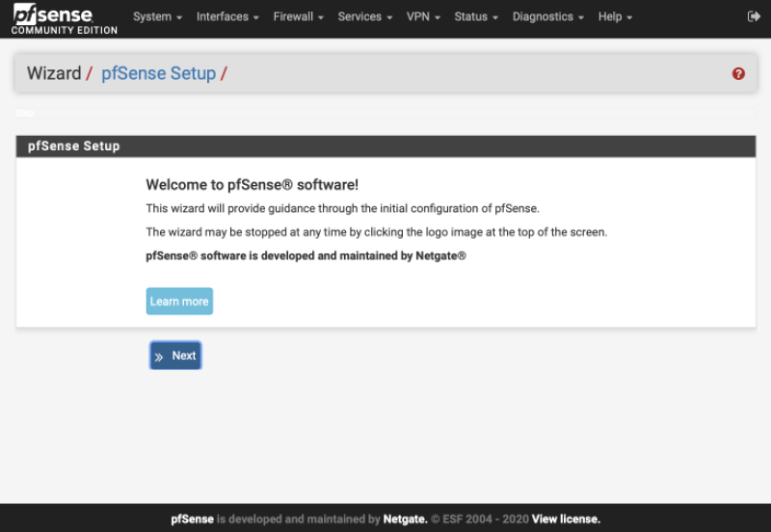
Task: Click the Wizard breadcrumb text
Action: [x=54, y=74]
